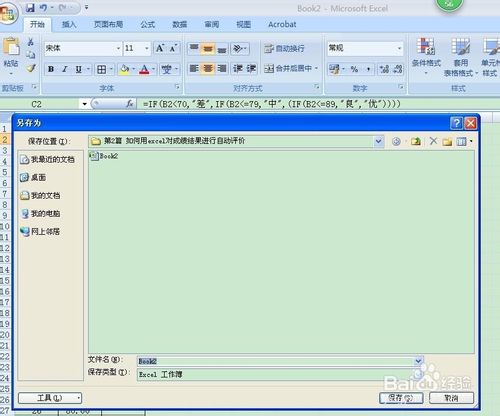Create a new folder in dialog

coord(447,142)
